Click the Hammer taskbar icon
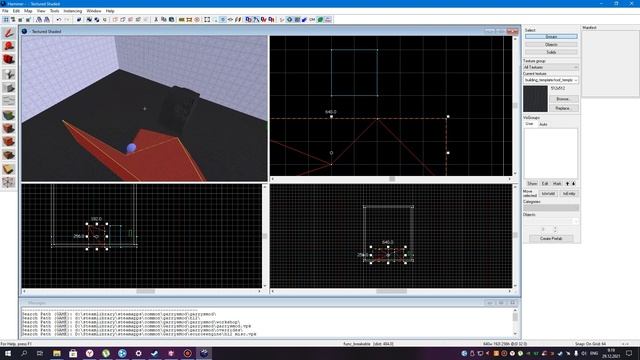 [204, 353]
